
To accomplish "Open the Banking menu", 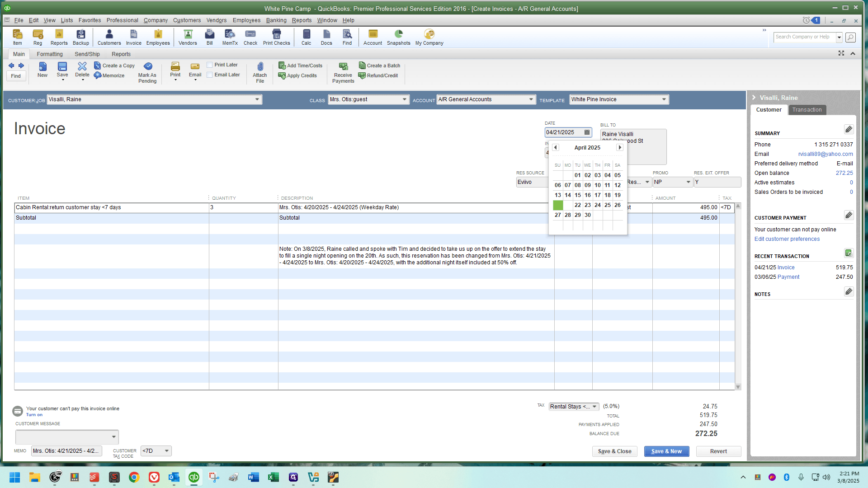I will [x=276, y=20].
